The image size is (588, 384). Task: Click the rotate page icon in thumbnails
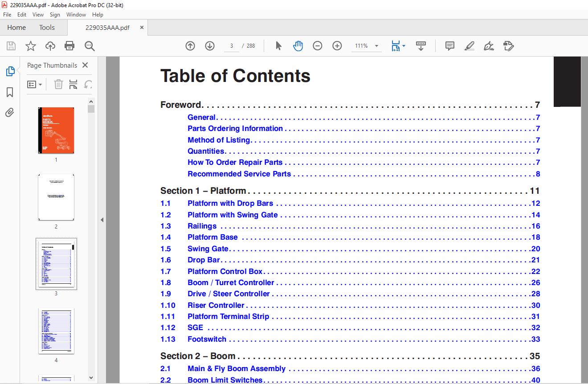(88, 84)
